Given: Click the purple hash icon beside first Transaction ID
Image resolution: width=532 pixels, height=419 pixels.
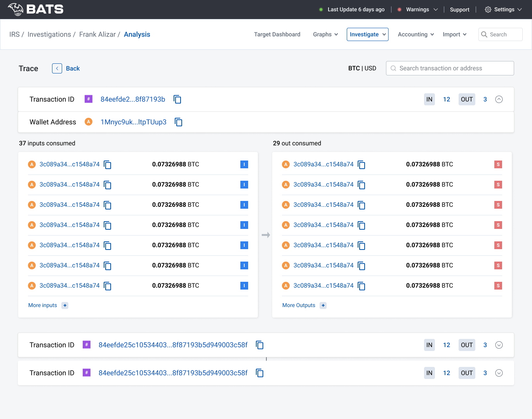Looking at the screenshot, I should (x=89, y=99).
